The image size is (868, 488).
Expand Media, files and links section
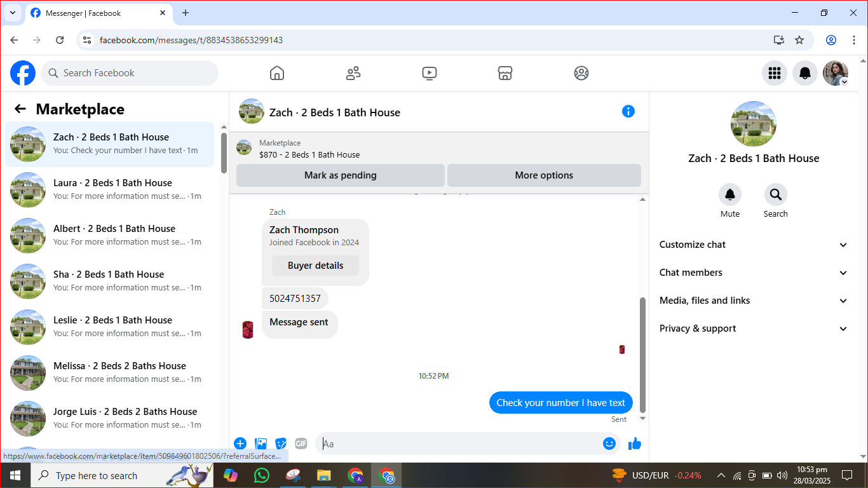click(x=754, y=301)
